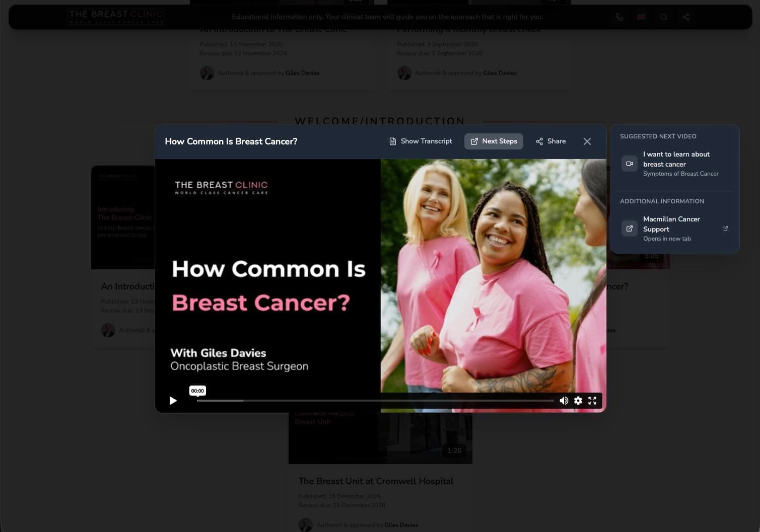Mute the video volume speaker icon
This screenshot has width=760, height=532.
[x=564, y=401]
